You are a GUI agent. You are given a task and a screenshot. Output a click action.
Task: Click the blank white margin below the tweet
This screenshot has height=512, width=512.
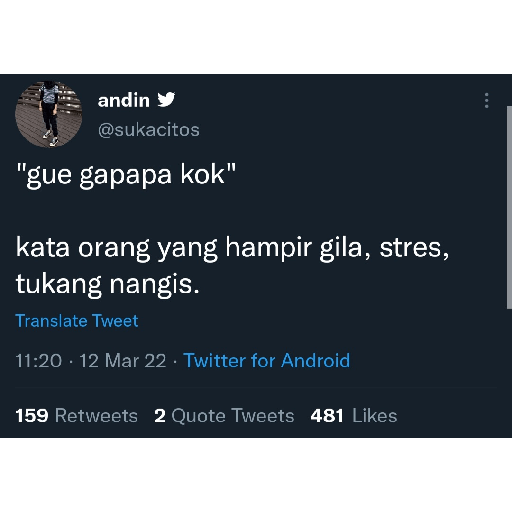(256, 475)
